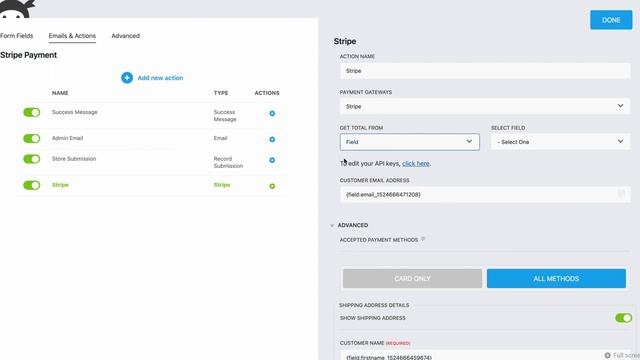The height and width of the screenshot is (360, 640).
Task: Open settings gear for Stripe action
Action: 272,186
